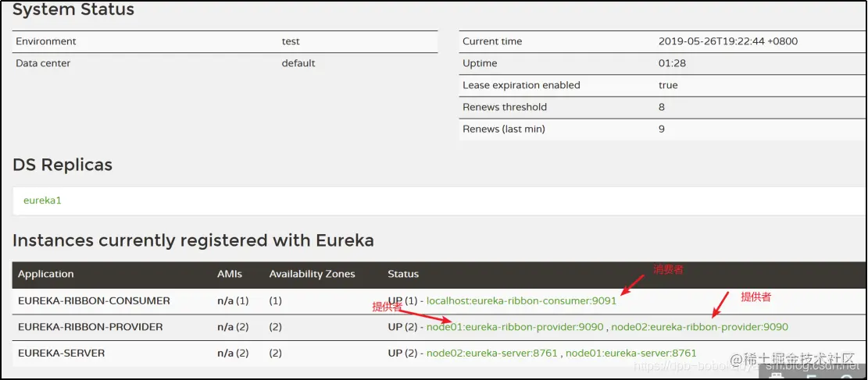The width and height of the screenshot is (868, 380).
Task: Select the lease expiration value true
Action: (x=668, y=85)
